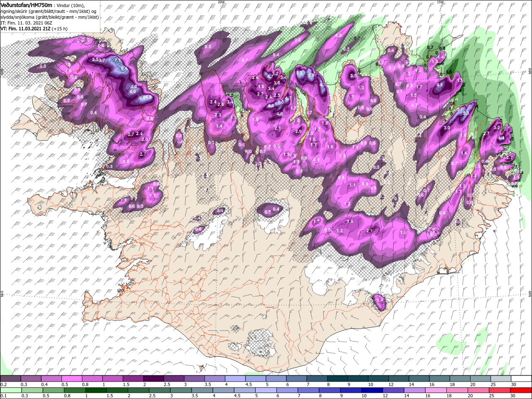The height and width of the screenshot is (399, 532).
Task: Click the 6.4 snowfall value
Action: click(124, 68)
